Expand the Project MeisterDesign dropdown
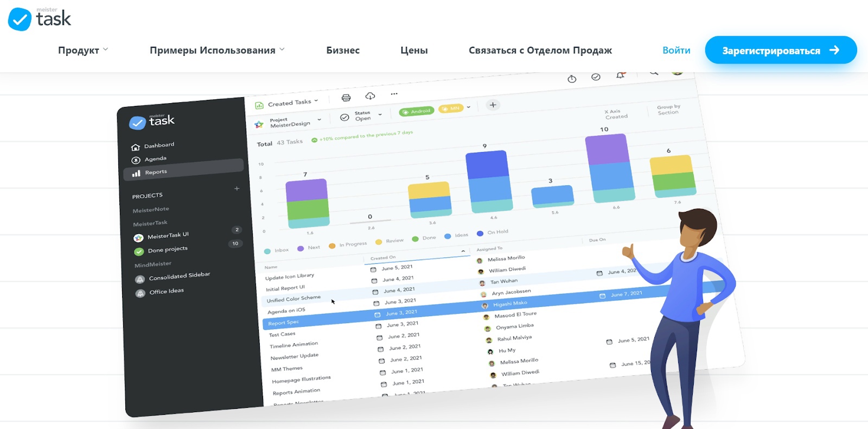 pos(288,122)
